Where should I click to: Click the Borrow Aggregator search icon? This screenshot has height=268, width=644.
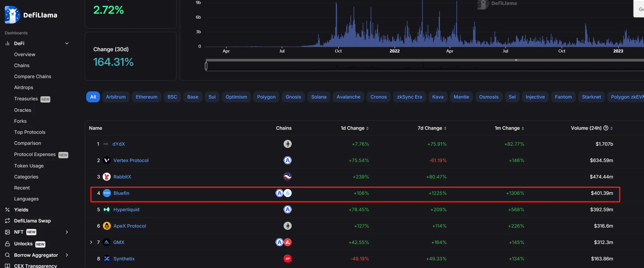click(7, 255)
